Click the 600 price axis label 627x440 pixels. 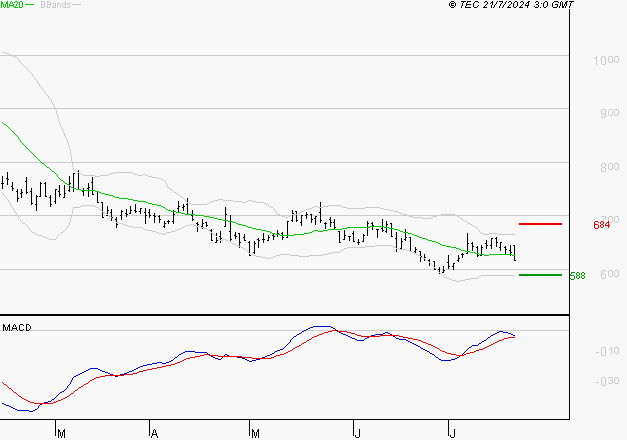pyautogui.click(x=610, y=274)
